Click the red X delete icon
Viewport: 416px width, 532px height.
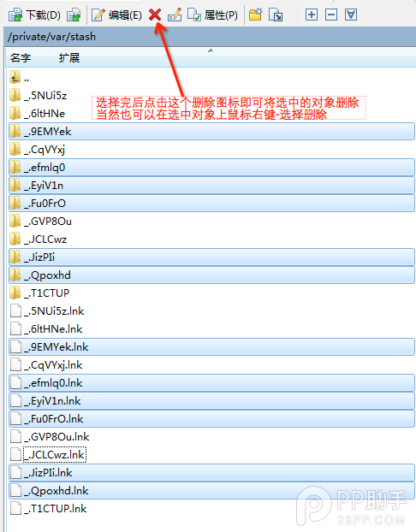point(155,15)
